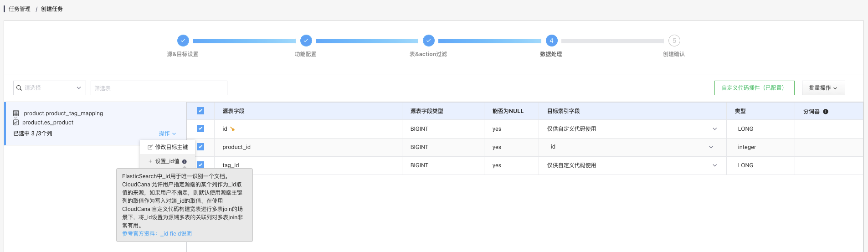Viewport: 868px width, 252px height.
Task: Open the 批量操作 dropdown
Action: point(823,88)
